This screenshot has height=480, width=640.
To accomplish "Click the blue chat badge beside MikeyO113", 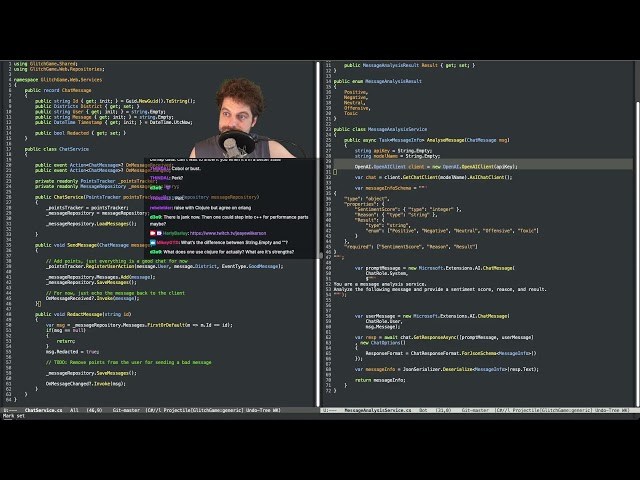I will point(153,242).
